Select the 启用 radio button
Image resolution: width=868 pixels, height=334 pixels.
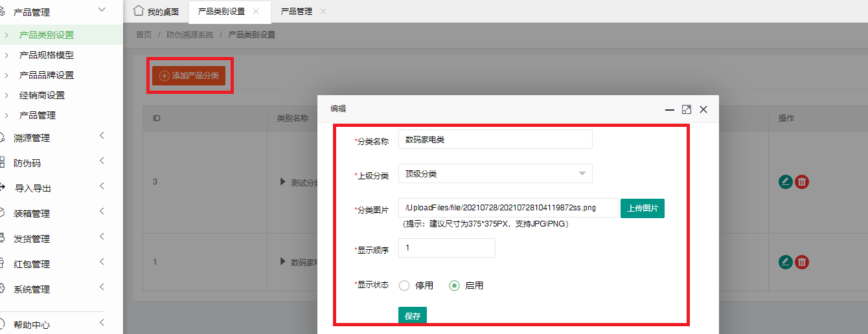point(454,285)
